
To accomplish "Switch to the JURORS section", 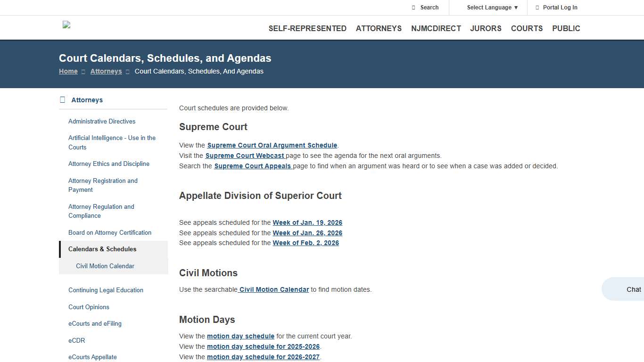I will coord(486,28).
